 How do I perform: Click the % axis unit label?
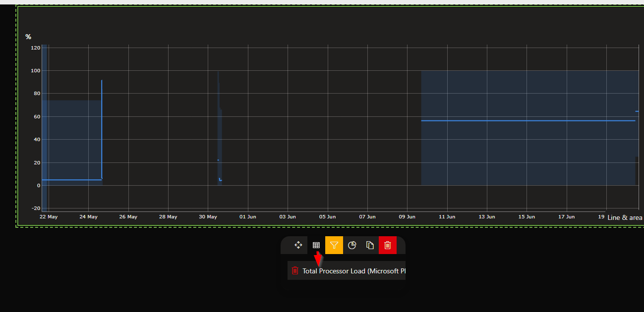click(28, 37)
